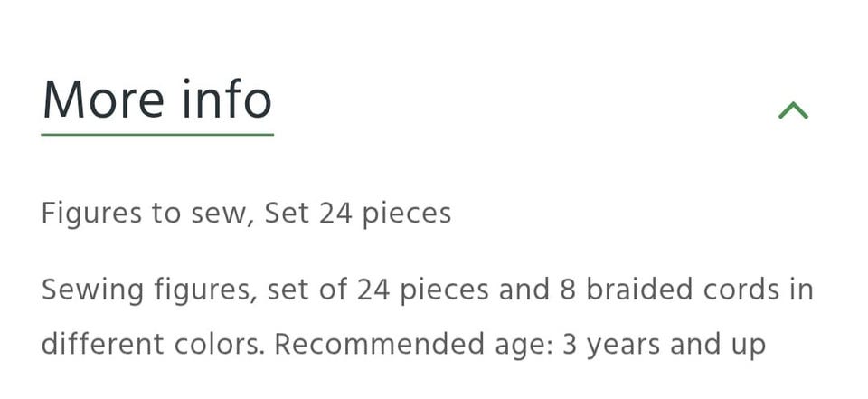Click the word "More" in the heading
This screenshot has height=399, width=868.
[x=98, y=100]
